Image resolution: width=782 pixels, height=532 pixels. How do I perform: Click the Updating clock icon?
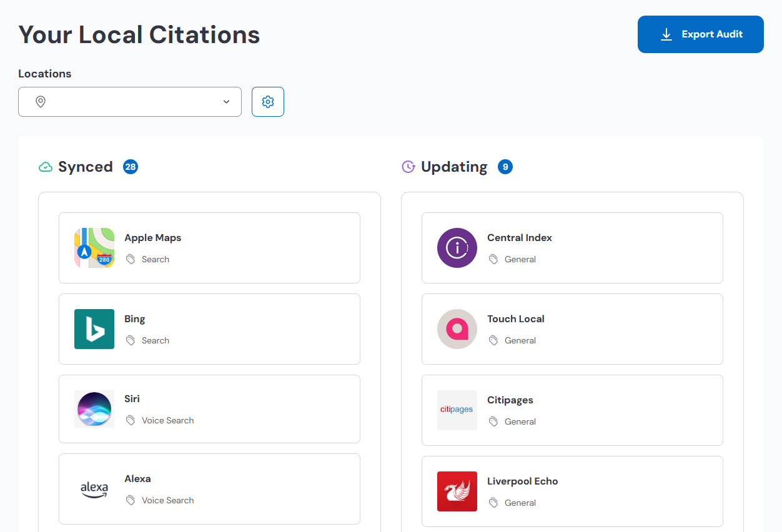click(408, 167)
